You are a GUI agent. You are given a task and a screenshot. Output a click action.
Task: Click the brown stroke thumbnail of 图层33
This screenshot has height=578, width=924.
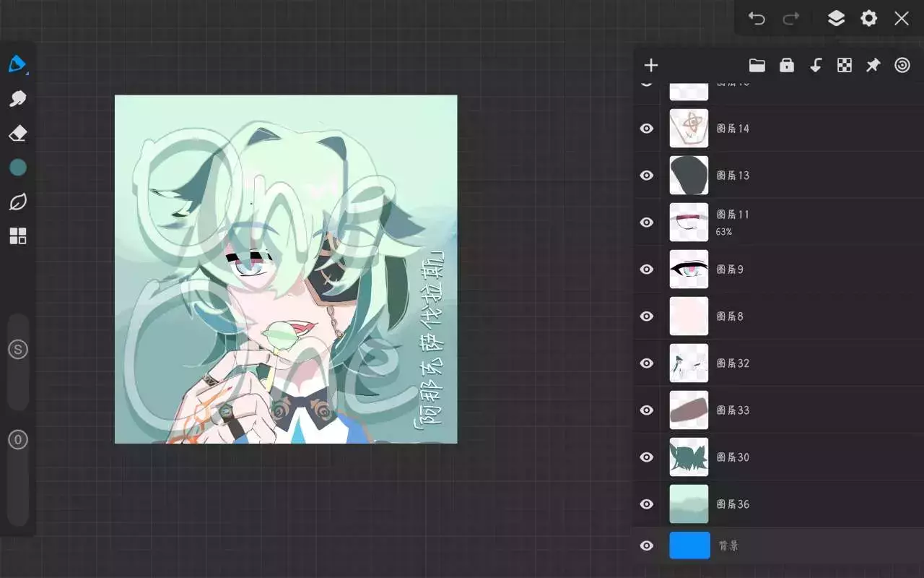[x=689, y=410]
